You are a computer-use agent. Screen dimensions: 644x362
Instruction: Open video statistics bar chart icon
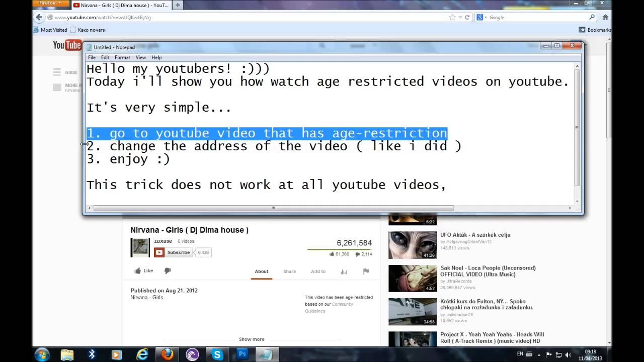[x=344, y=271]
